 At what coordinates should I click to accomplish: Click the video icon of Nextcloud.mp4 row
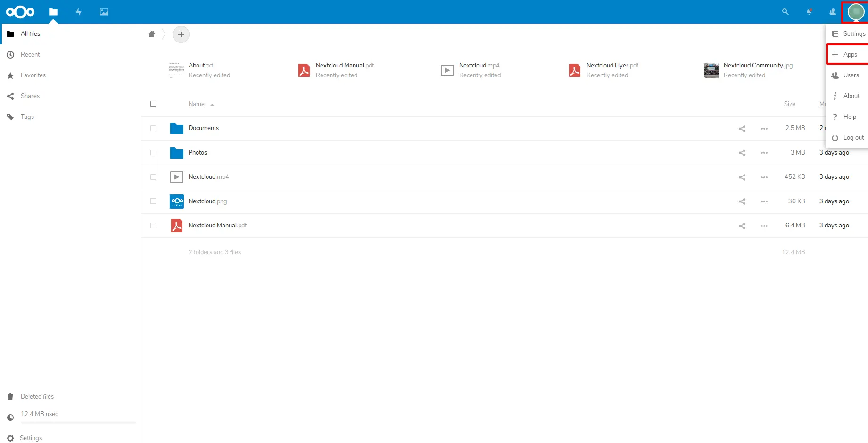pyautogui.click(x=177, y=177)
